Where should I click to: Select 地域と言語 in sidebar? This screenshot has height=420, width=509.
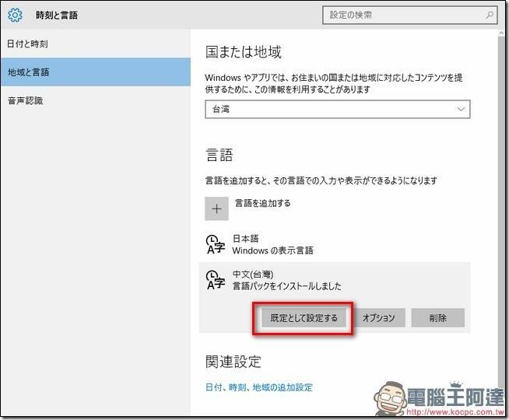pyautogui.click(x=96, y=72)
